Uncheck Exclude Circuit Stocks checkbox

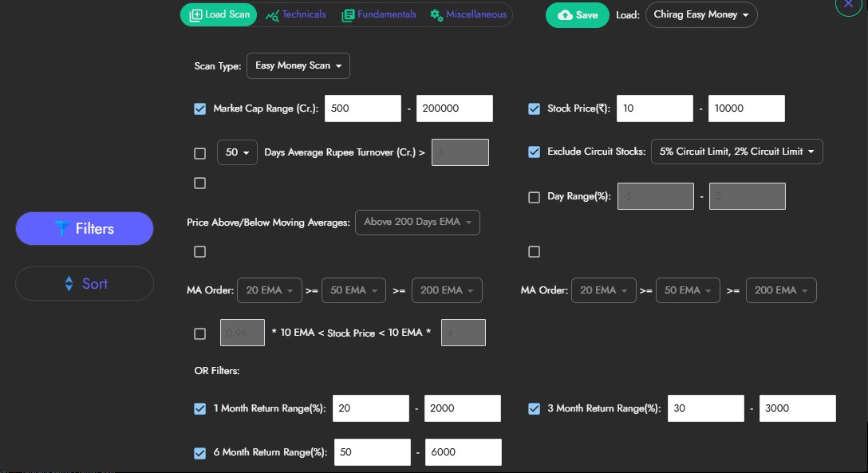click(x=535, y=152)
